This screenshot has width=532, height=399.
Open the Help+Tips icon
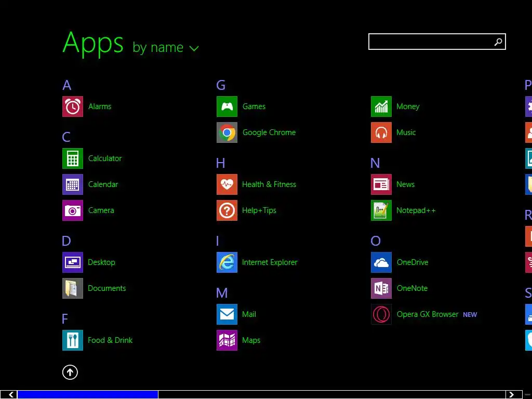tap(227, 210)
